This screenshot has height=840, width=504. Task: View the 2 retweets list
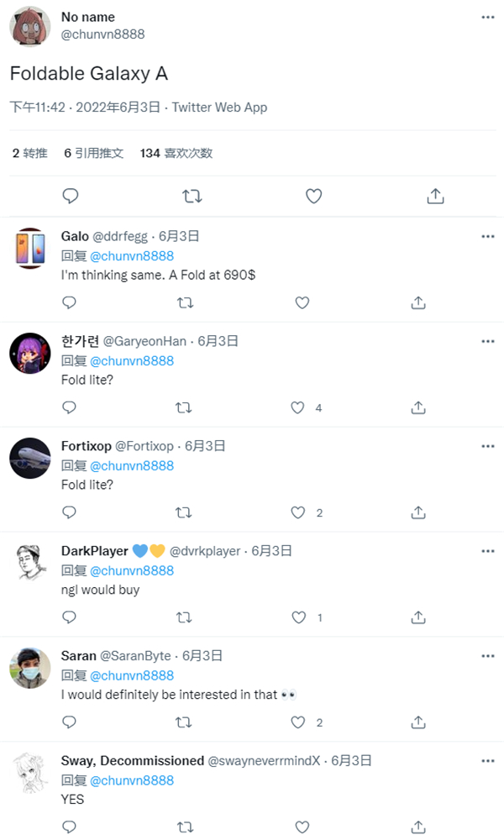(29, 154)
